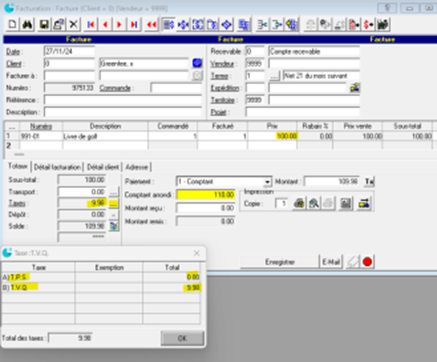Switch to the Adresse tab

click(x=137, y=167)
